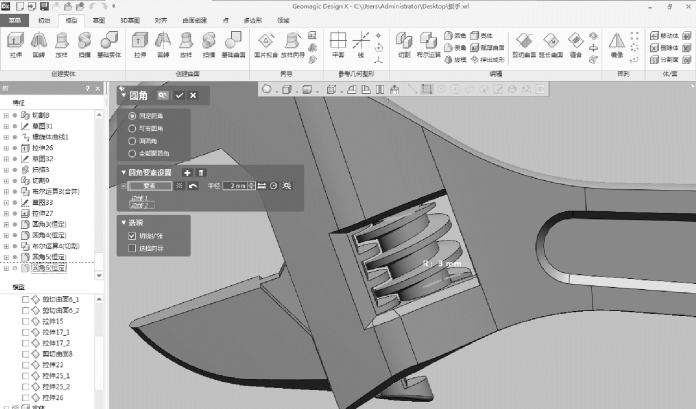Expand the 圆角5(恒定) feature node
The width and height of the screenshot is (696, 409).
(x=6, y=257)
